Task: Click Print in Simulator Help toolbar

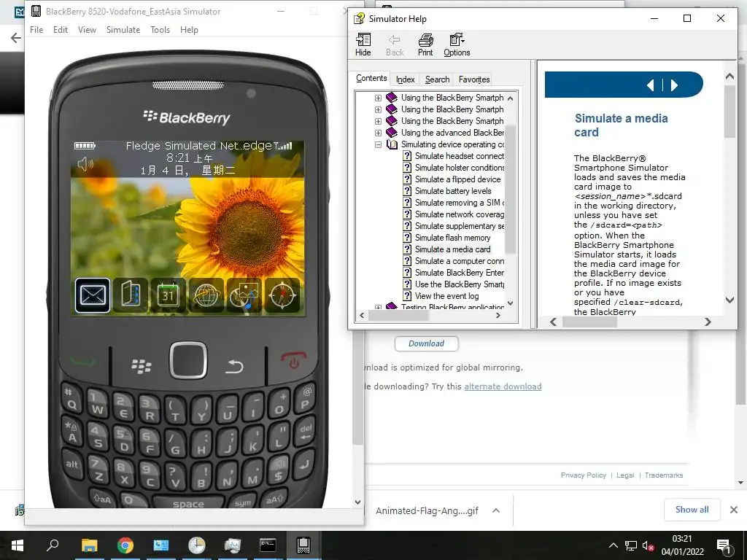Action: click(x=425, y=44)
